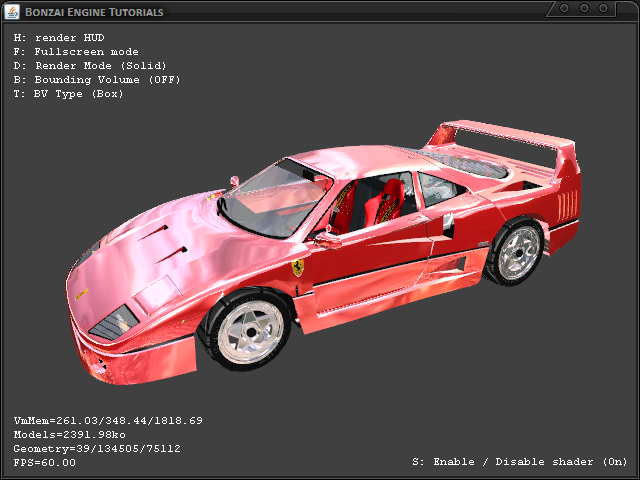Click the Geometry count statistics line
The width and height of the screenshot is (640, 480).
97,448
